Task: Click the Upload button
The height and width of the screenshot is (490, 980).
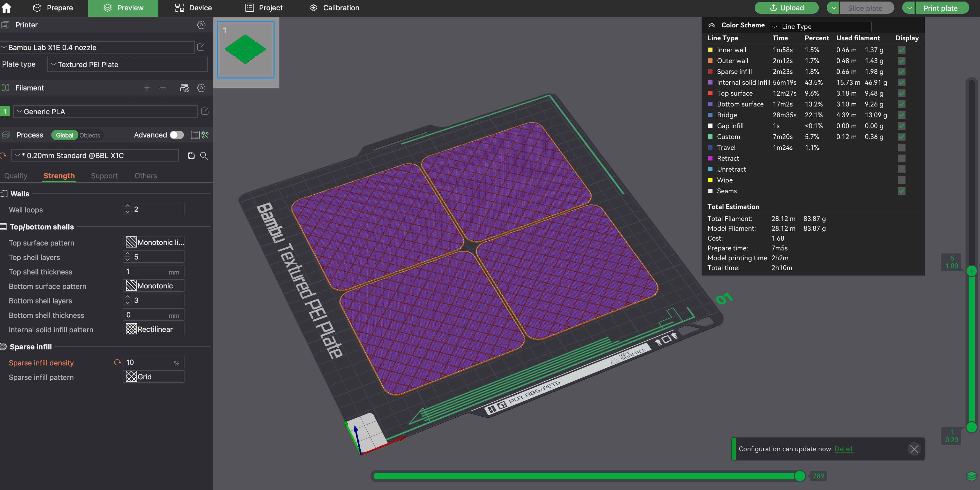Action: pyautogui.click(x=786, y=7)
